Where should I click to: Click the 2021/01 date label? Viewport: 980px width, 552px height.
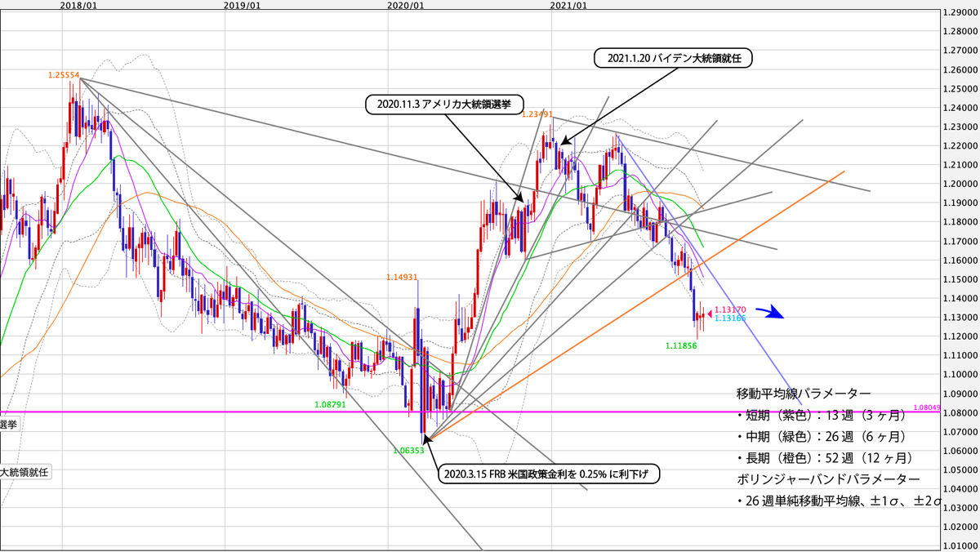click(569, 5)
